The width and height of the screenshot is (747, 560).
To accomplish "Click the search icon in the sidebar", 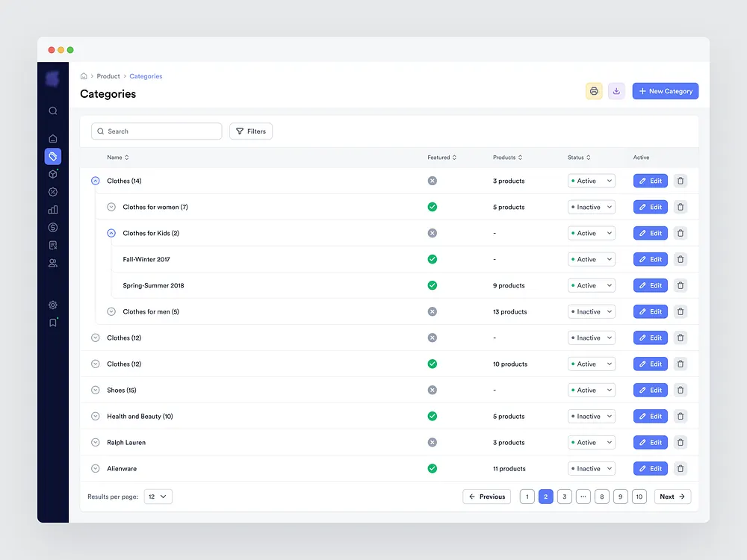I will click(53, 111).
